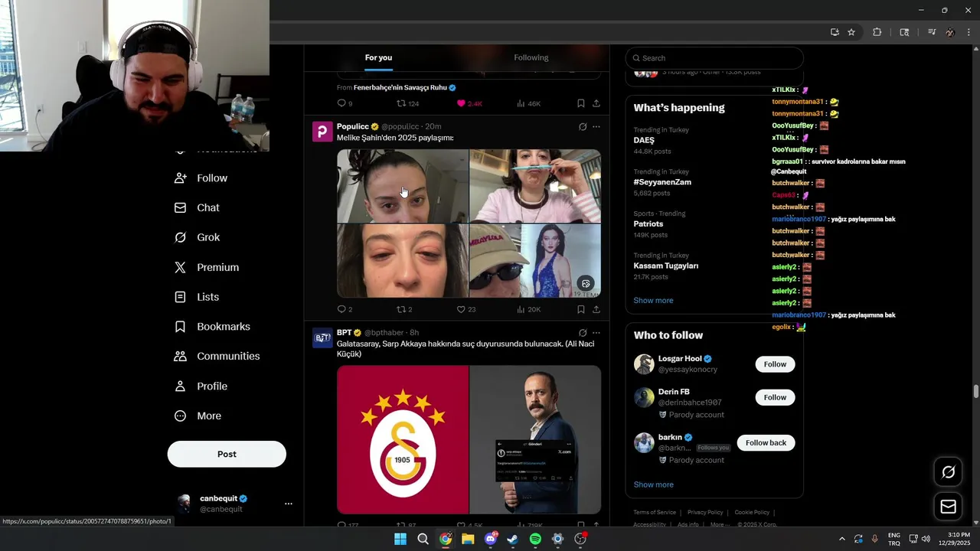The height and width of the screenshot is (551, 980).
Task: Open Bookmarks in the sidebar
Action: [212, 327]
